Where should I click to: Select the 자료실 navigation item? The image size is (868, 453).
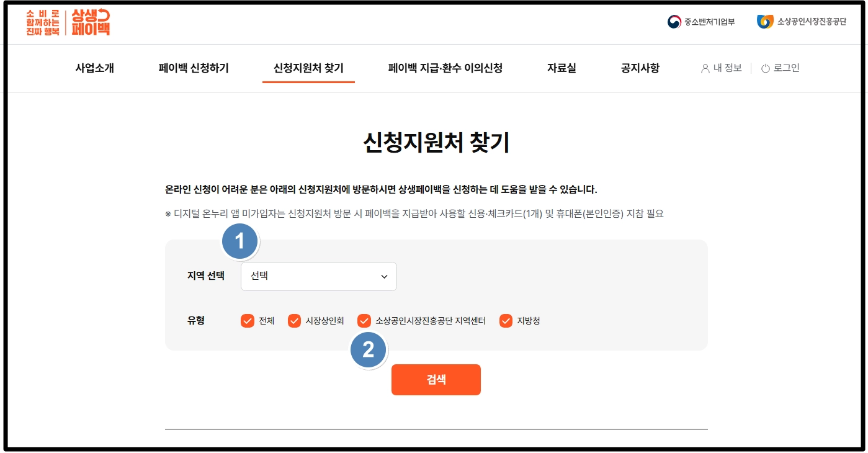coord(562,68)
